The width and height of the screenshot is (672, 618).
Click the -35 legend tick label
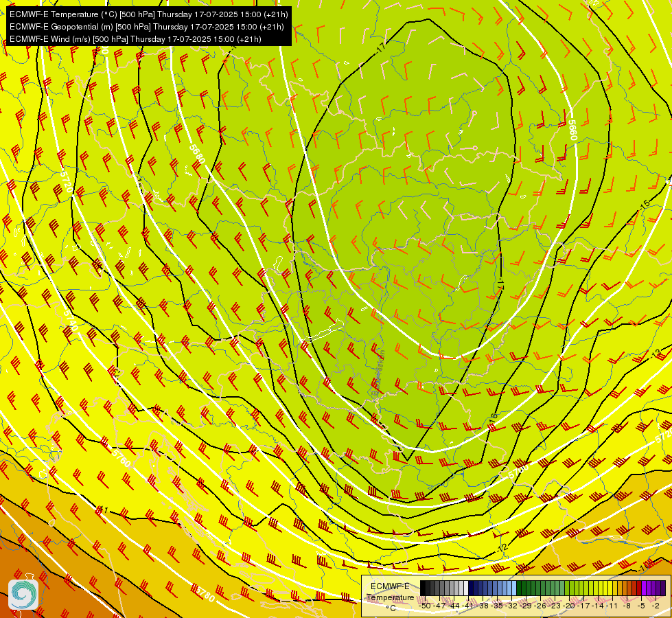(x=497, y=606)
